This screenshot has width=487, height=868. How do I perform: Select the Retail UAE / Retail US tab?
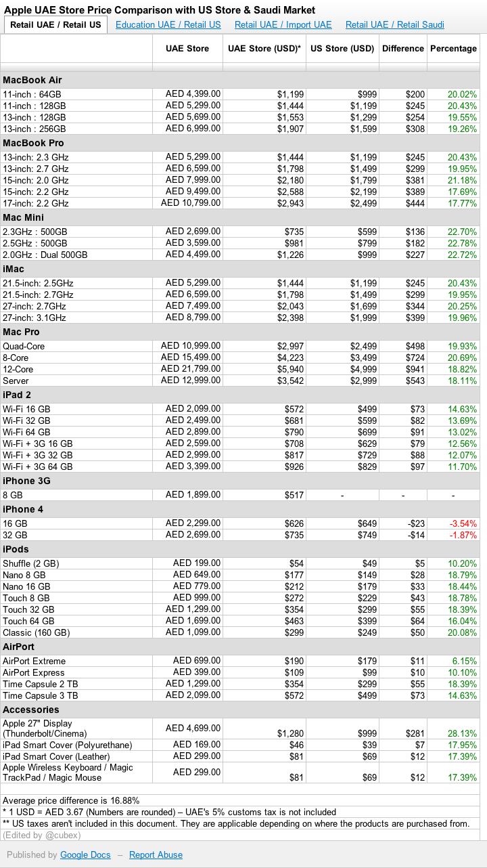pos(55,25)
